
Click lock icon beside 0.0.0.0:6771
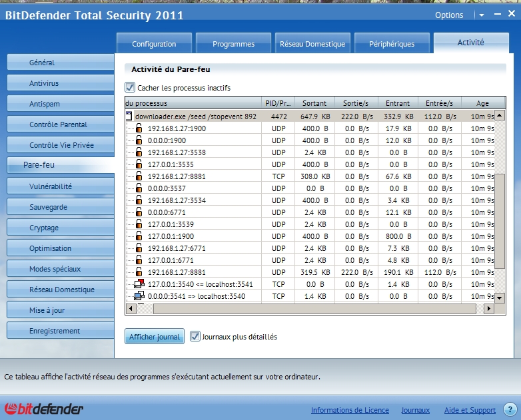pos(139,212)
